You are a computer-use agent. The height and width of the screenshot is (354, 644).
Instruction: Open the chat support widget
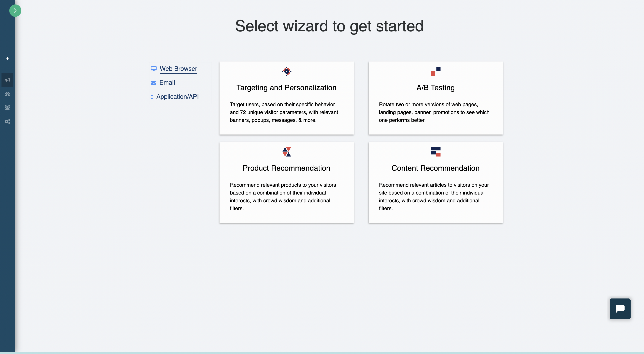tap(620, 309)
